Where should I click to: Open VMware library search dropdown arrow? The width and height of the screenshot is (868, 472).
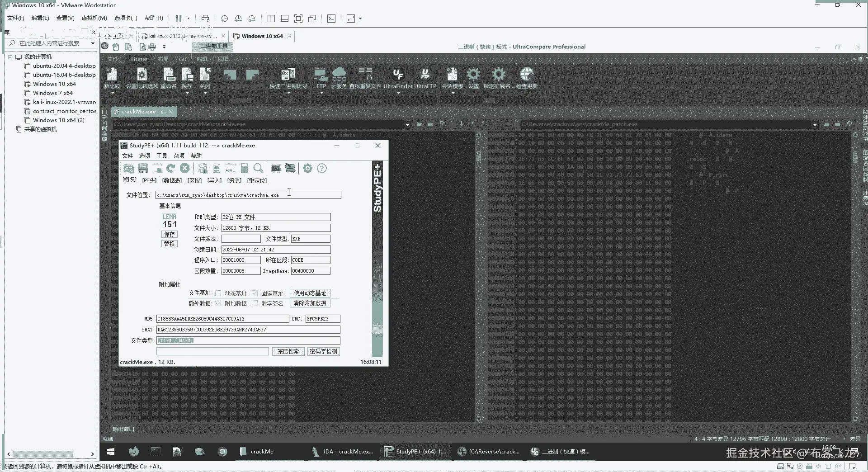coord(93,43)
